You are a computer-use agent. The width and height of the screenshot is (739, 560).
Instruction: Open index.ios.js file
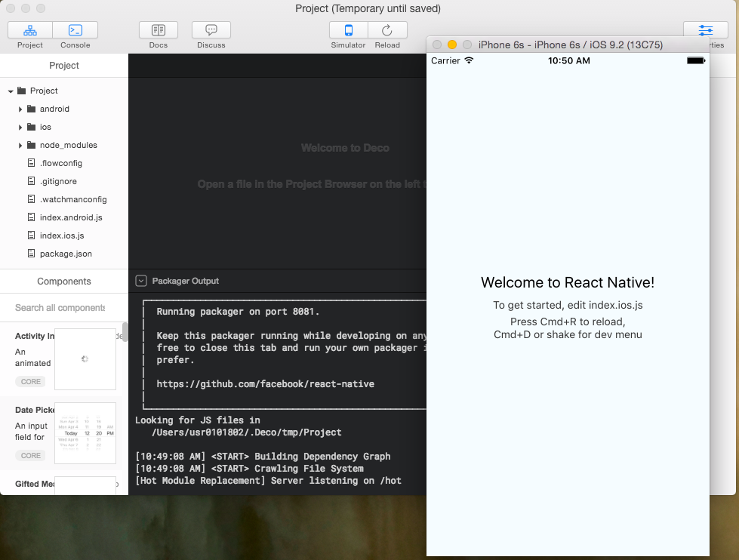[x=62, y=235]
